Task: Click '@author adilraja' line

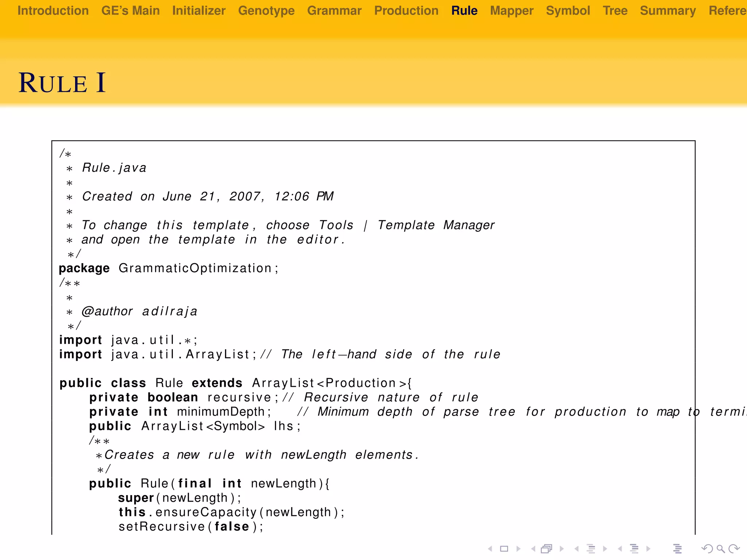Action: click(132, 311)
